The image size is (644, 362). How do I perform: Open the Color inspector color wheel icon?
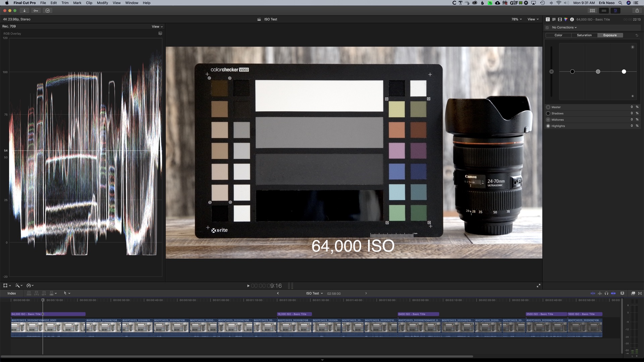point(566,19)
